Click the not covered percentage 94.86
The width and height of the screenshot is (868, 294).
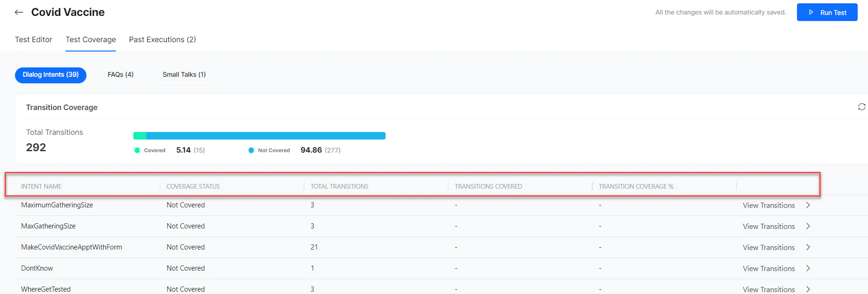[311, 150]
